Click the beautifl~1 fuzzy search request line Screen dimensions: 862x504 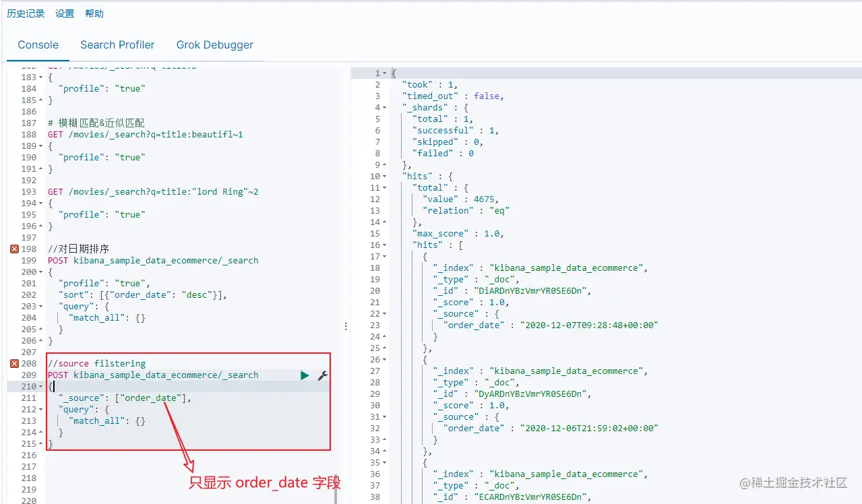146,135
